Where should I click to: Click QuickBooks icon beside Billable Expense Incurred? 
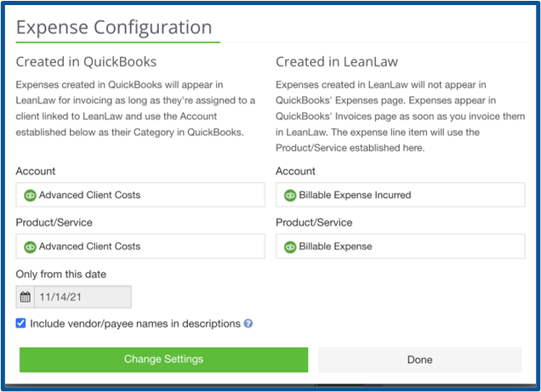coord(290,196)
